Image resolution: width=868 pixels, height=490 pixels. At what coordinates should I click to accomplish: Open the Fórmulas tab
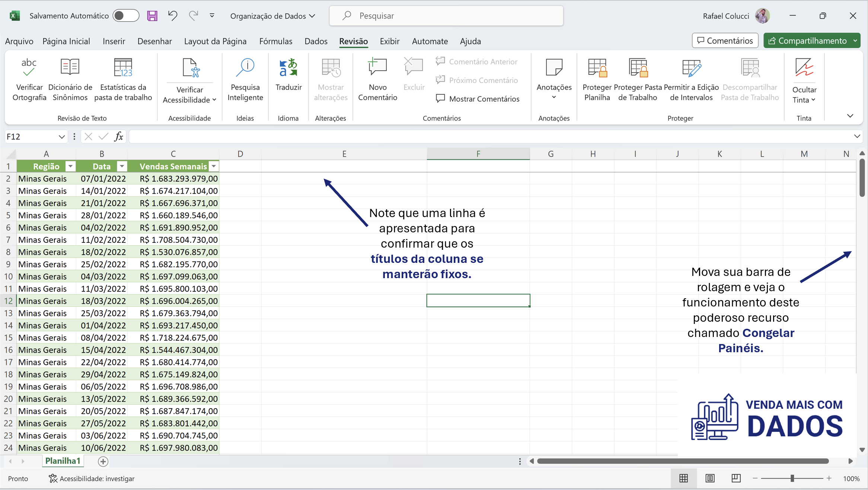point(276,41)
